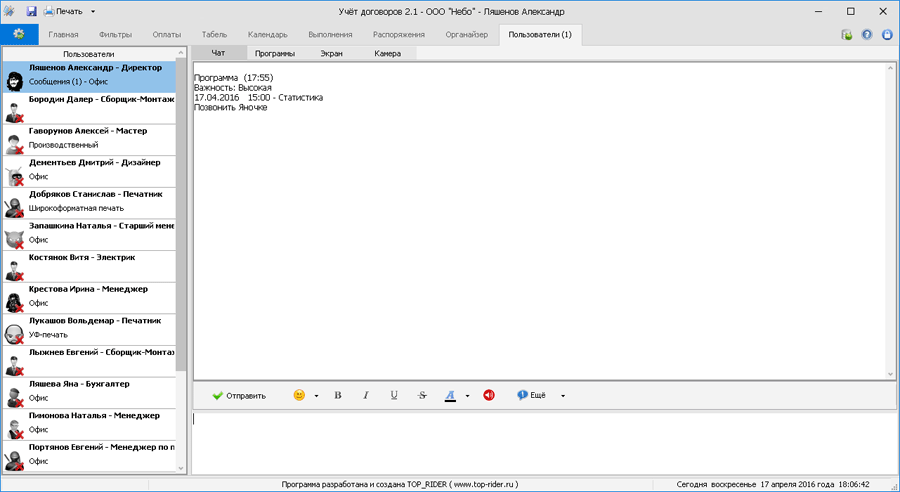Screen dimensions: 900x492
Task: Switch to the Оплаты tab
Action: (166, 34)
